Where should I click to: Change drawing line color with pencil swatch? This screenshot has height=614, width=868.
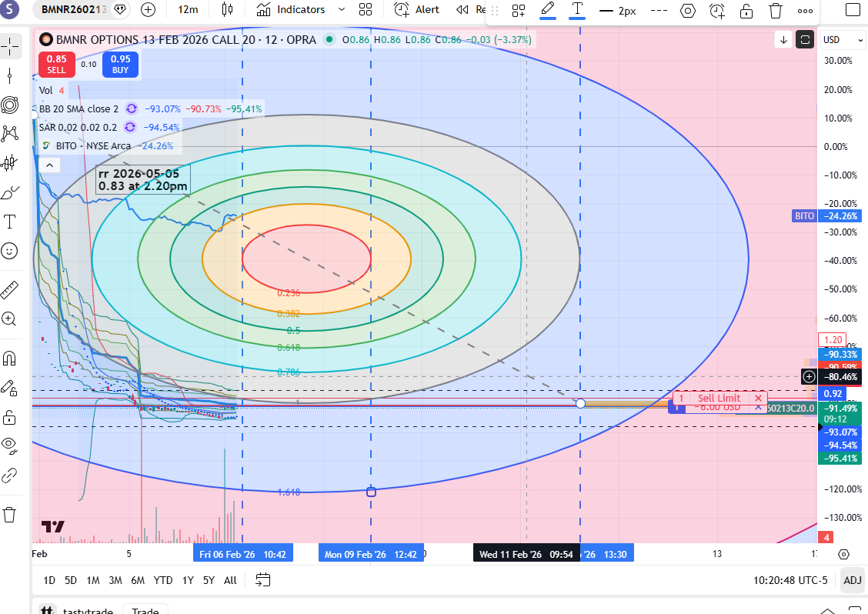(x=548, y=11)
